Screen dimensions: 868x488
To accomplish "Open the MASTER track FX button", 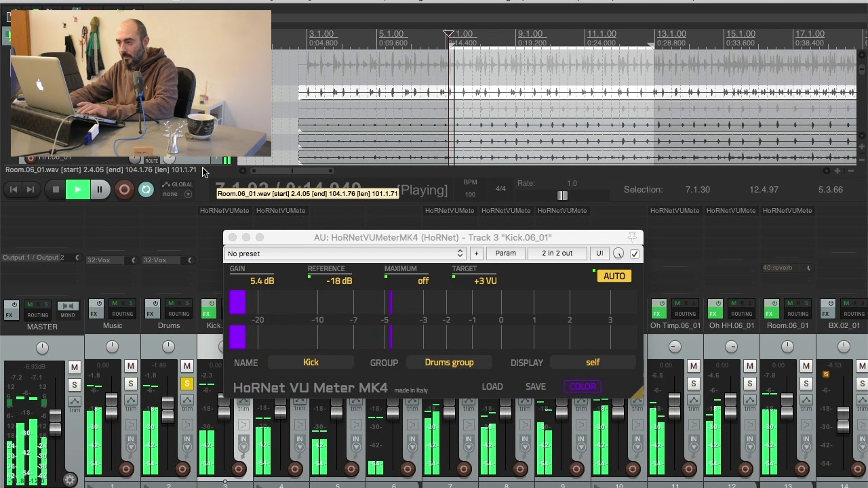I will click(x=11, y=310).
